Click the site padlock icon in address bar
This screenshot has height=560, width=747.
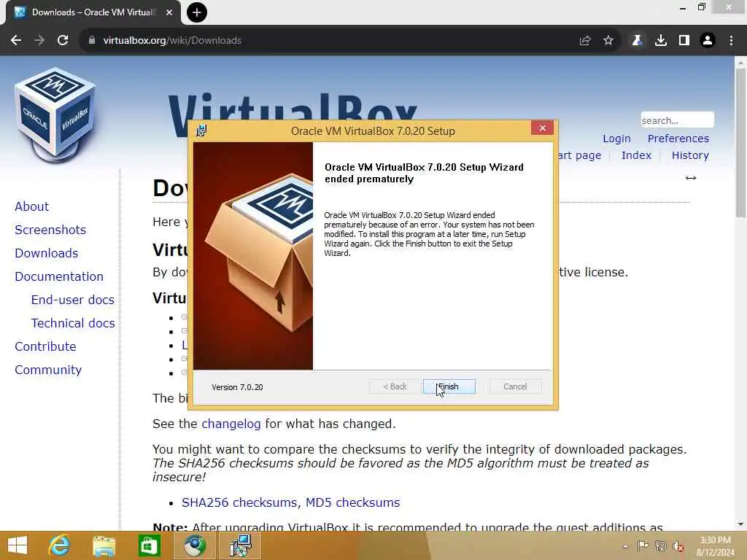click(x=92, y=41)
